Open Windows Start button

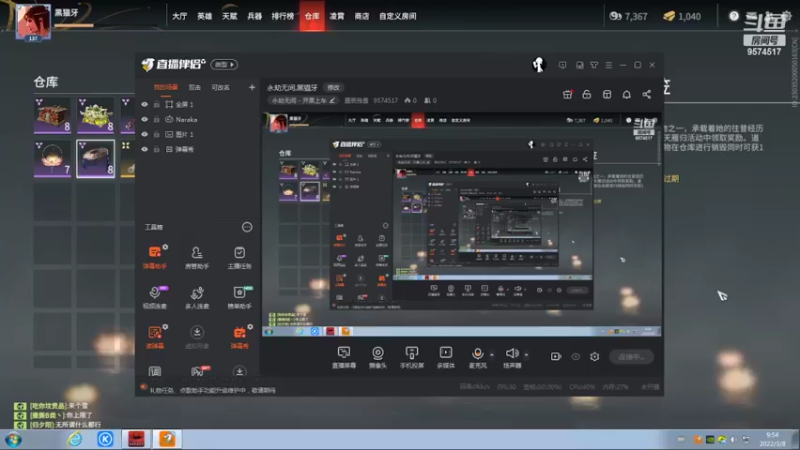click(13, 439)
